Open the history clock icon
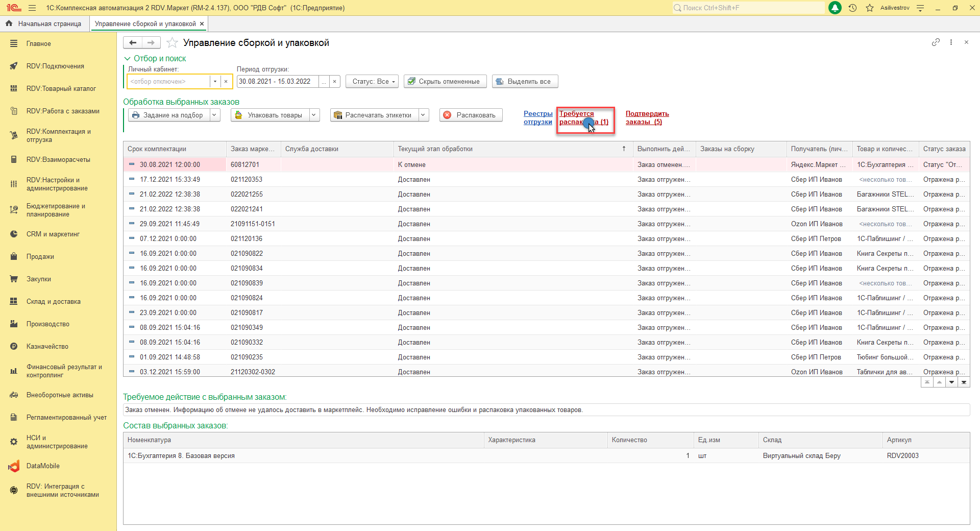This screenshot has height=531, width=980. coord(852,8)
